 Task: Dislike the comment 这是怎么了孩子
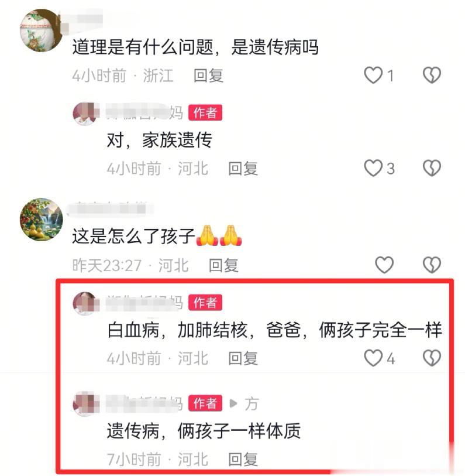coord(432,265)
